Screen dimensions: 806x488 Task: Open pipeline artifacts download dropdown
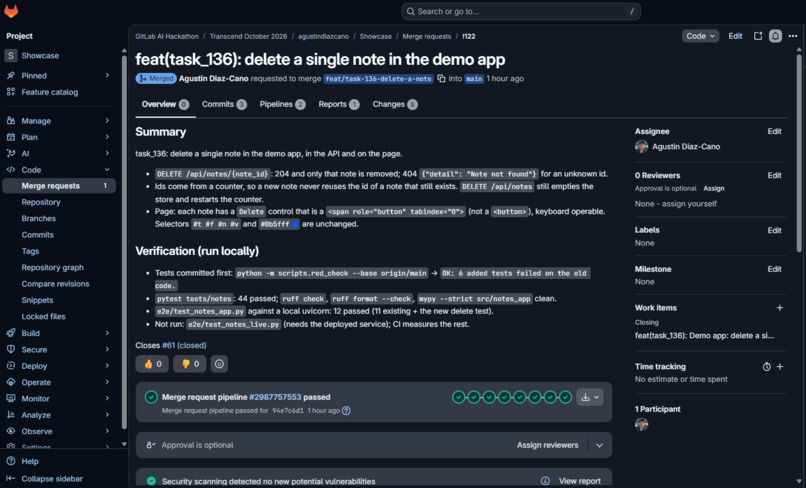590,397
